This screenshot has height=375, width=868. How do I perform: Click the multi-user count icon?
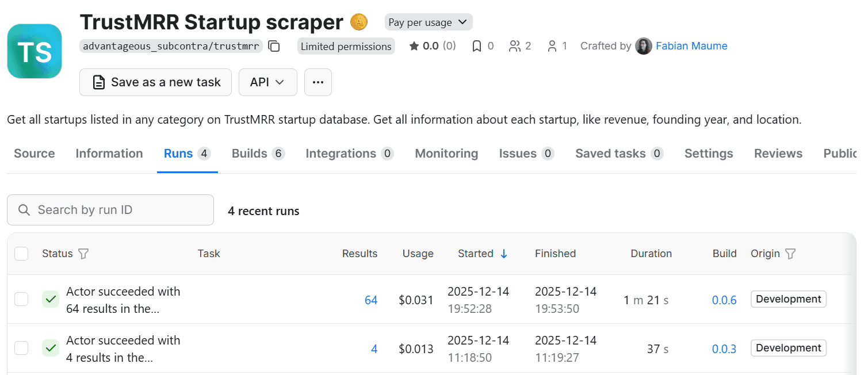coord(515,46)
